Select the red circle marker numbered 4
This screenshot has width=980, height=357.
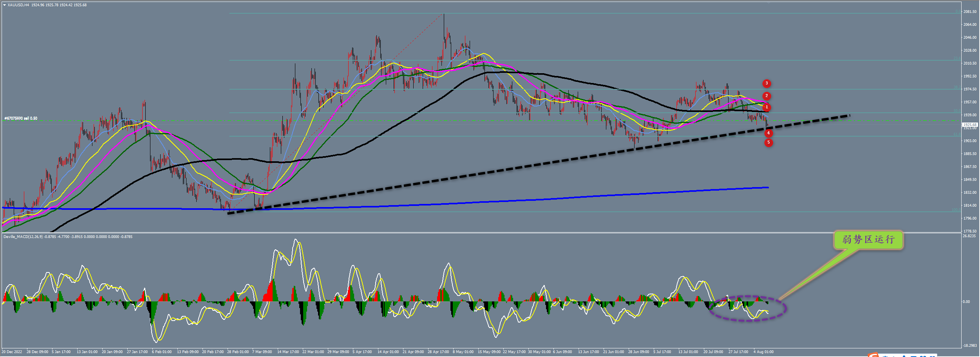(768, 133)
